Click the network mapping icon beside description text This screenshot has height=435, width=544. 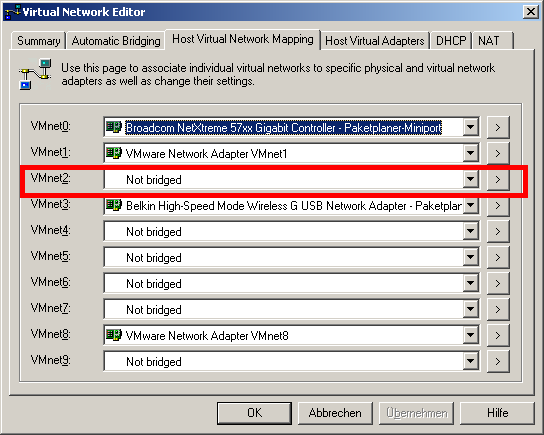(x=35, y=74)
